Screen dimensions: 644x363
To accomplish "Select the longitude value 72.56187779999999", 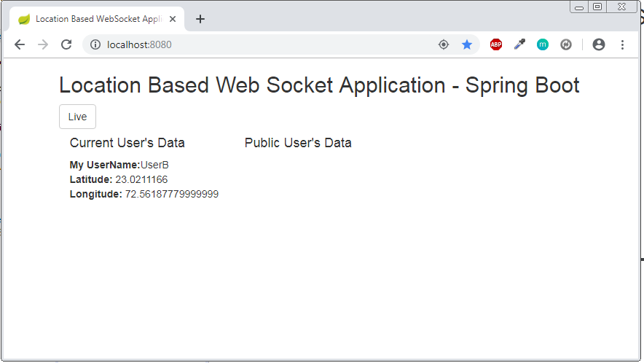I will (x=172, y=194).
